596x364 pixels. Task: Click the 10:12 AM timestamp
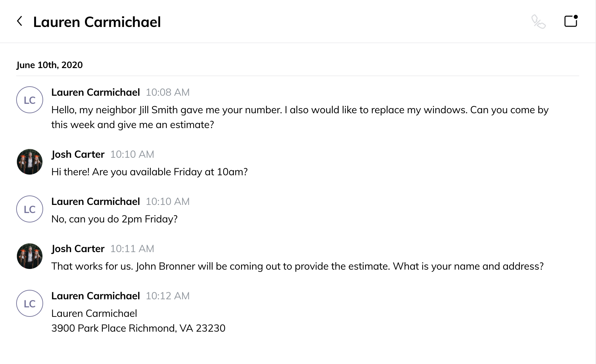(168, 296)
